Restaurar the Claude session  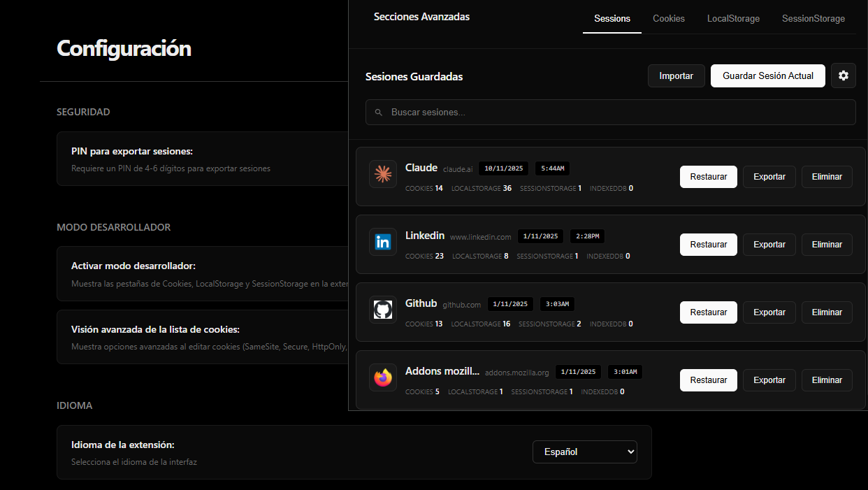coord(708,176)
